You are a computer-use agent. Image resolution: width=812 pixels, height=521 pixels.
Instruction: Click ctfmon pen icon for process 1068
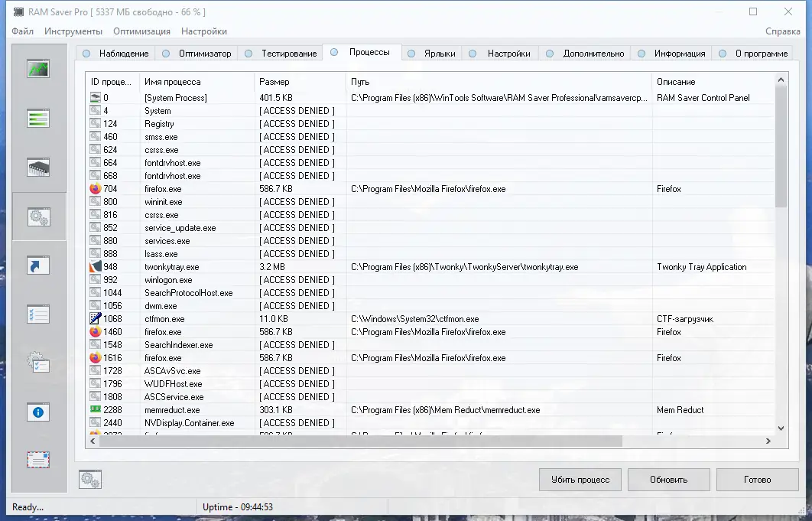coord(96,318)
